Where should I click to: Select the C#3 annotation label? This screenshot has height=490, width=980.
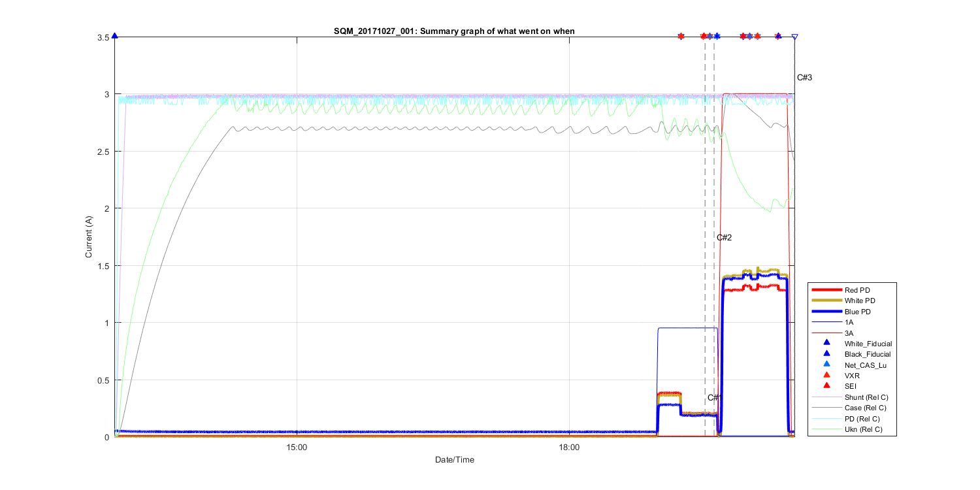point(804,78)
